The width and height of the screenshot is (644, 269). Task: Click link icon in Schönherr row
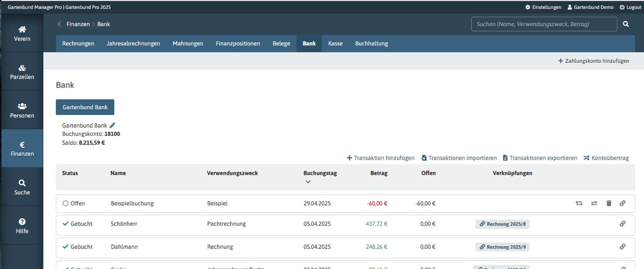click(x=622, y=224)
